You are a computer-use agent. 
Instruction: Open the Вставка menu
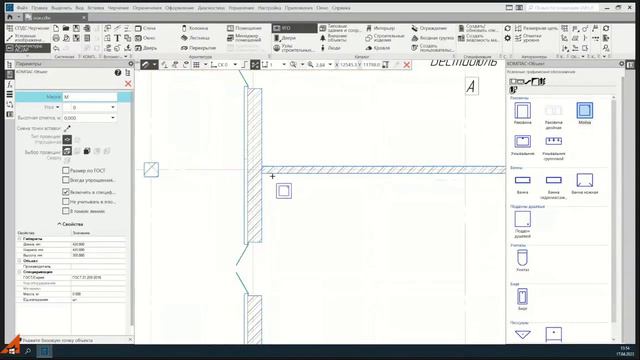[96, 8]
